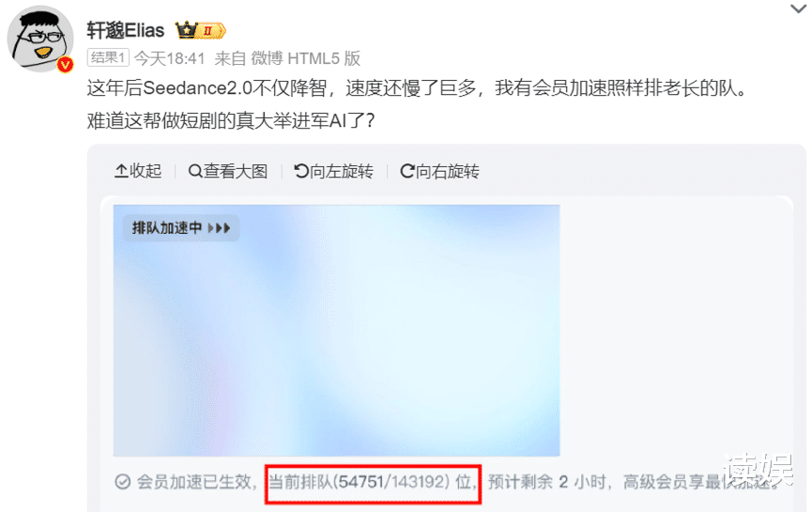
Task: Click the 排队加速中 status label
Action: pyautogui.click(x=167, y=228)
